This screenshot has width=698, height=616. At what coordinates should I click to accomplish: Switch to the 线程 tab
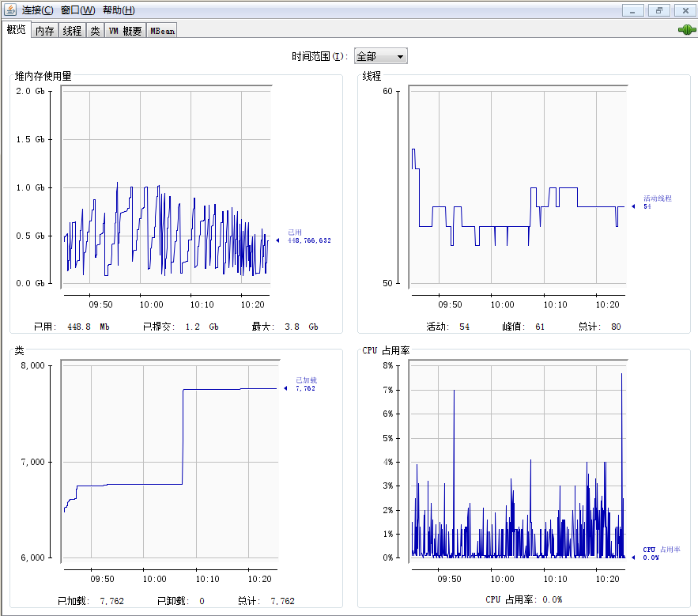72,31
